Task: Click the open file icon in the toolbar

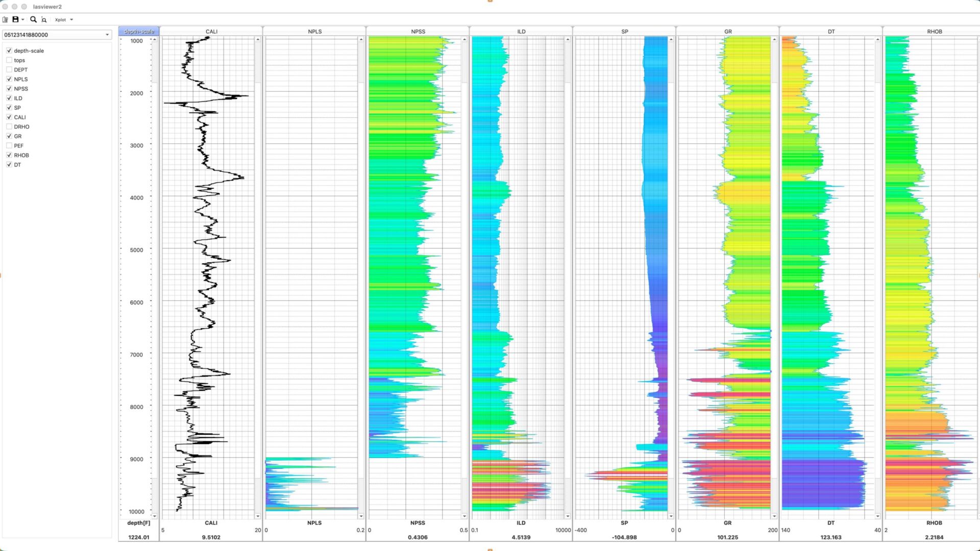Action: coord(5,19)
